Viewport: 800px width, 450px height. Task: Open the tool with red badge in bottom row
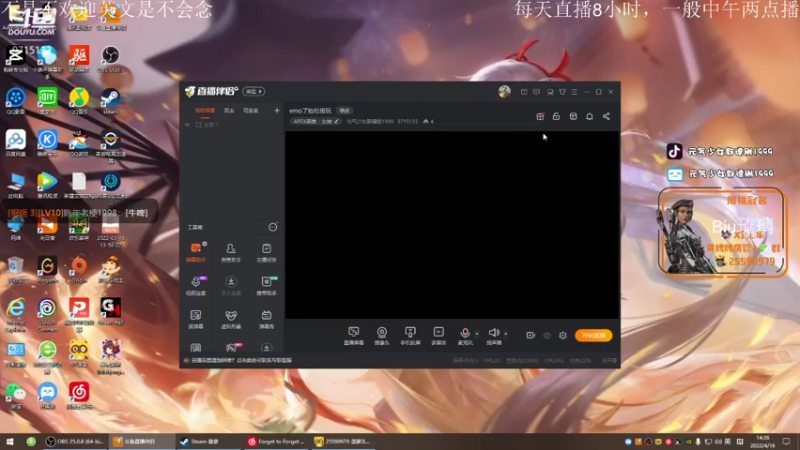pyautogui.click(x=232, y=347)
